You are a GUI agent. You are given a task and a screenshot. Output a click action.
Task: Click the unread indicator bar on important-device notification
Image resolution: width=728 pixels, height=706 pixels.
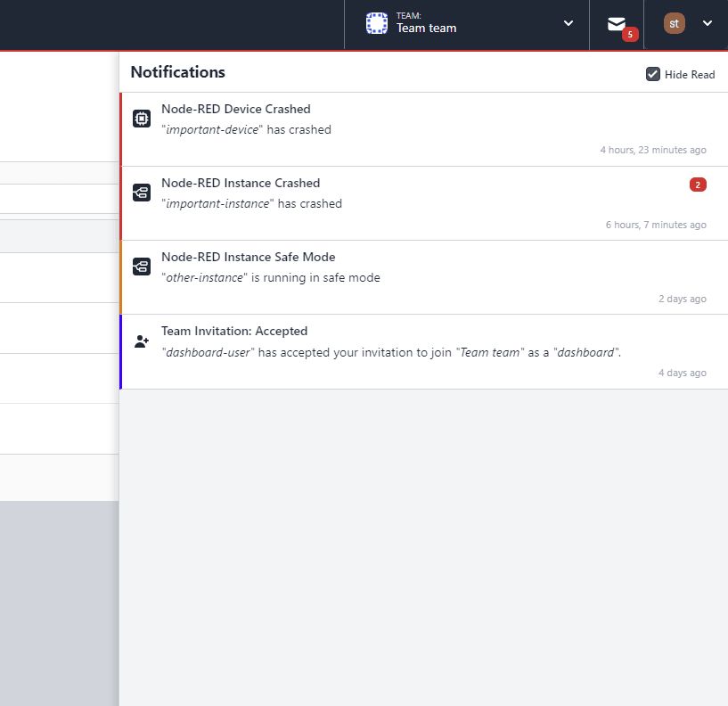(122, 129)
